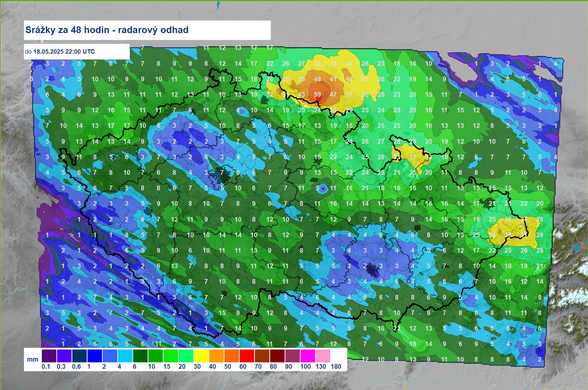This screenshot has height=390, width=588.
Task: Click the maximum rainfall value 59
Action: click(x=317, y=95)
